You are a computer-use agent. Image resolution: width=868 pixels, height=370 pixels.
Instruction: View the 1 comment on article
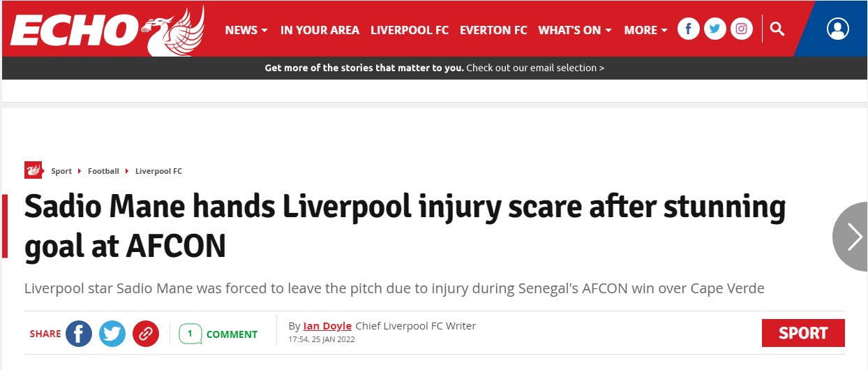click(218, 334)
